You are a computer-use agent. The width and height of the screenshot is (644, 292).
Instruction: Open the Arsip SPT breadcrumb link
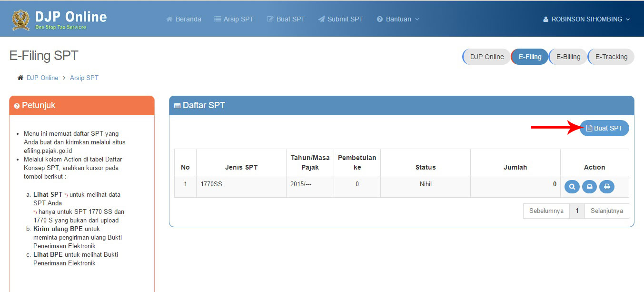click(x=84, y=78)
